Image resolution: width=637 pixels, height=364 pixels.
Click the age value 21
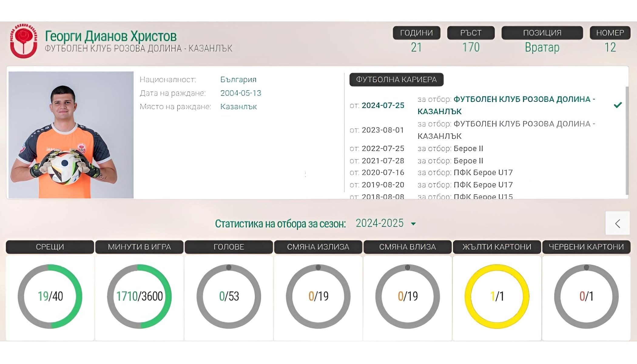(x=416, y=47)
